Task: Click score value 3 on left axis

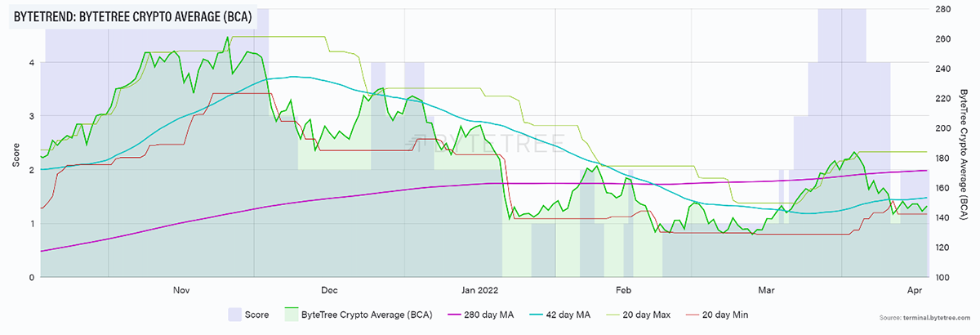Action: click(31, 116)
